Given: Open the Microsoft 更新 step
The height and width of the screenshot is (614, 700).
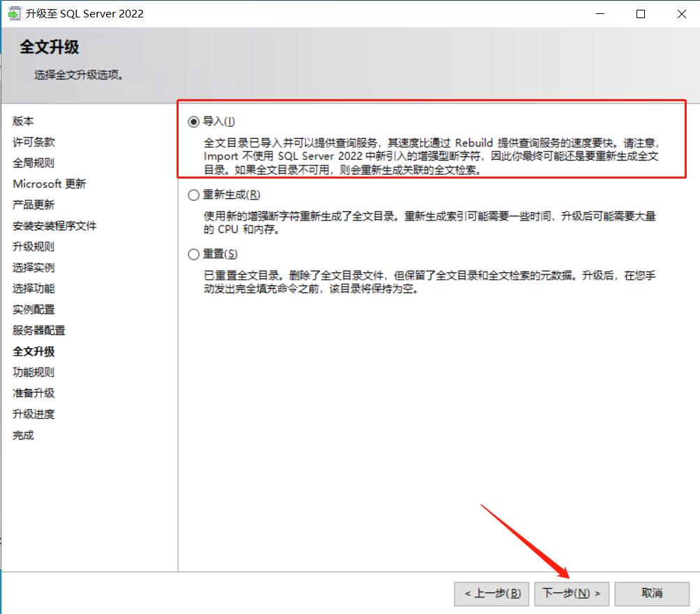Looking at the screenshot, I should point(49,184).
